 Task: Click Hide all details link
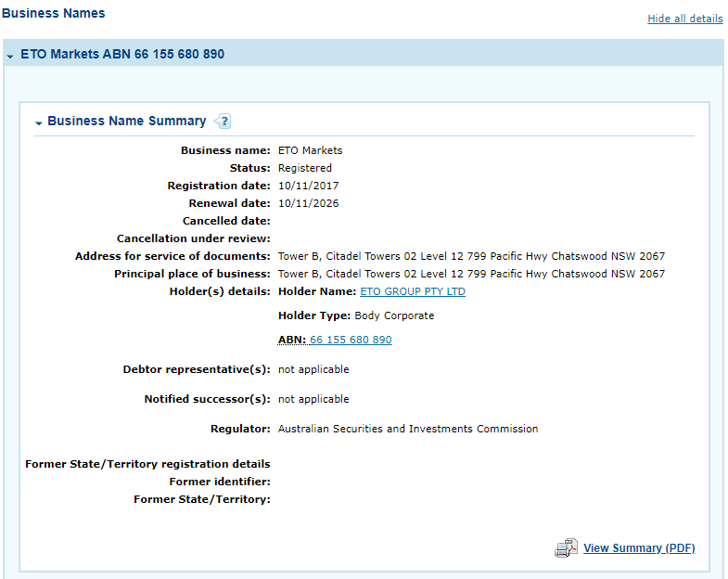[685, 19]
